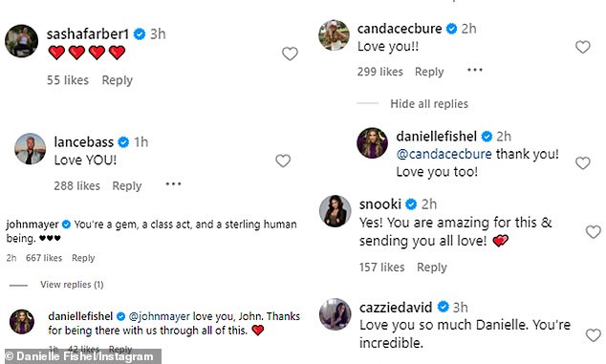Open snooki's profile avatar

point(335,211)
